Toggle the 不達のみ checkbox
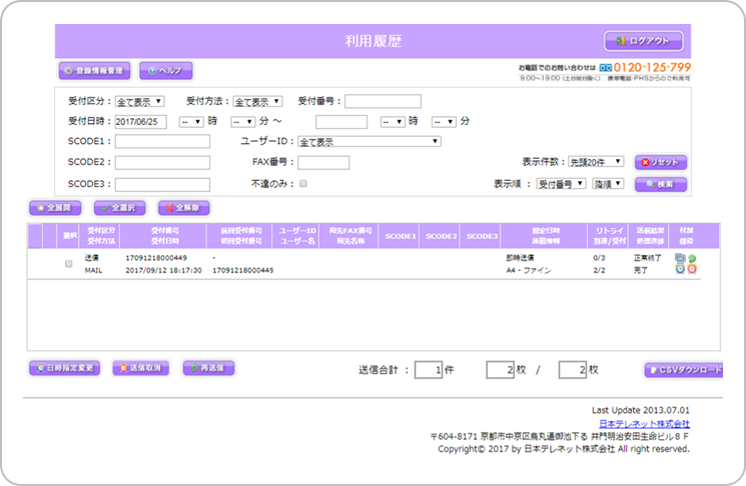 pyautogui.click(x=303, y=184)
